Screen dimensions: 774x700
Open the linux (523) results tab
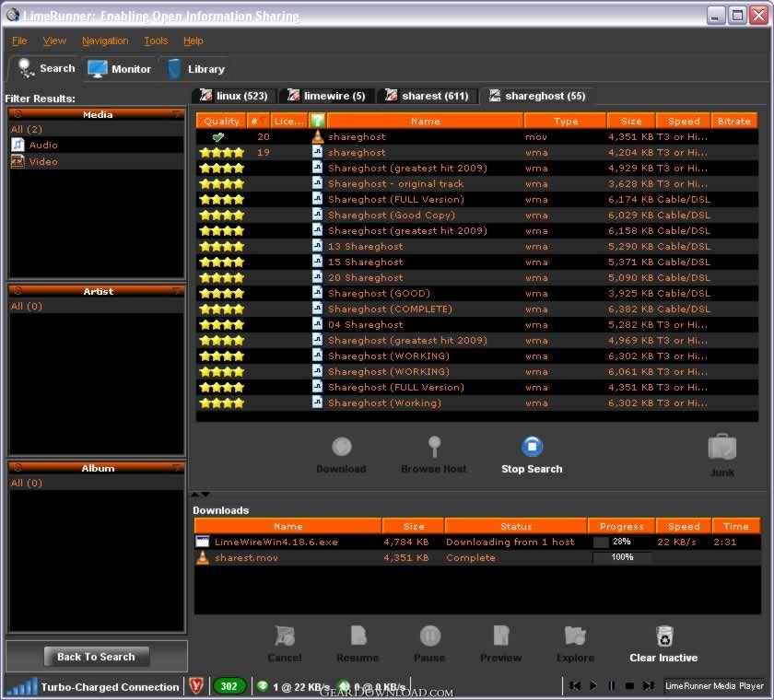point(234,96)
